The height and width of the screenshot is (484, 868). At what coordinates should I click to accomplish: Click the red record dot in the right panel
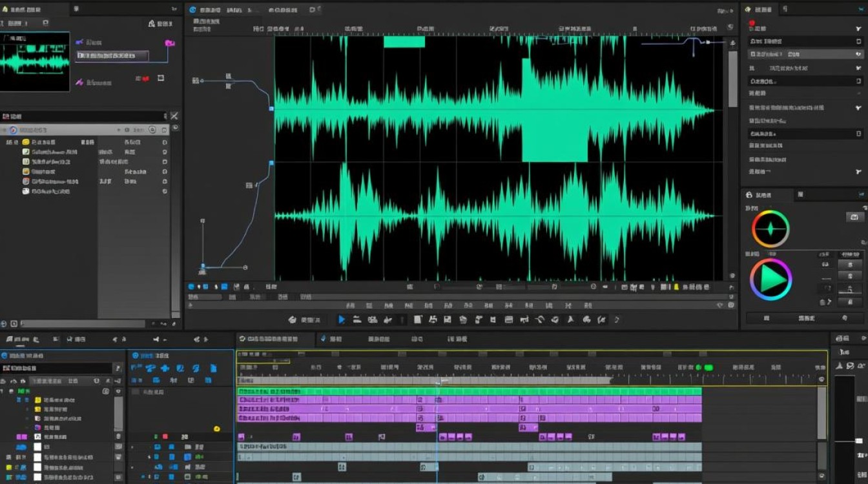[x=752, y=23]
